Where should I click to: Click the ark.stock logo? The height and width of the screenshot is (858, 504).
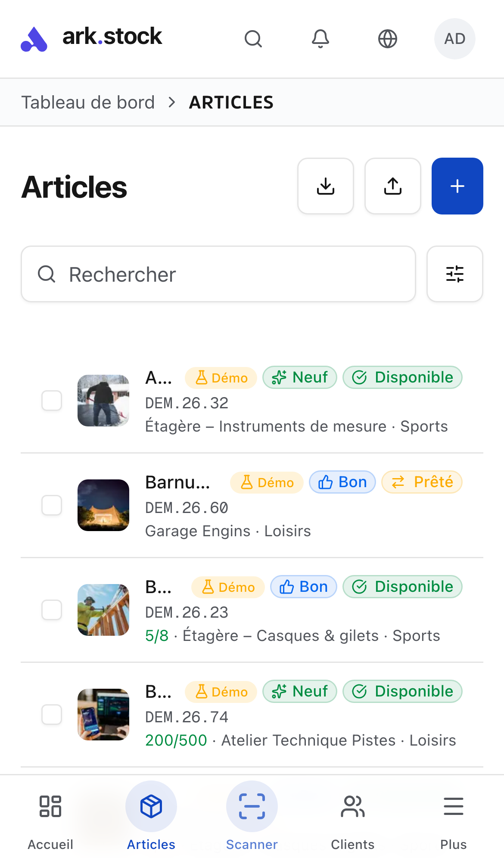coord(91,38)
